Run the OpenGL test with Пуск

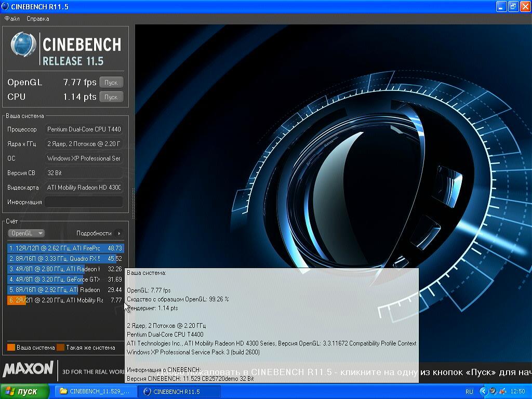[111, 82]
